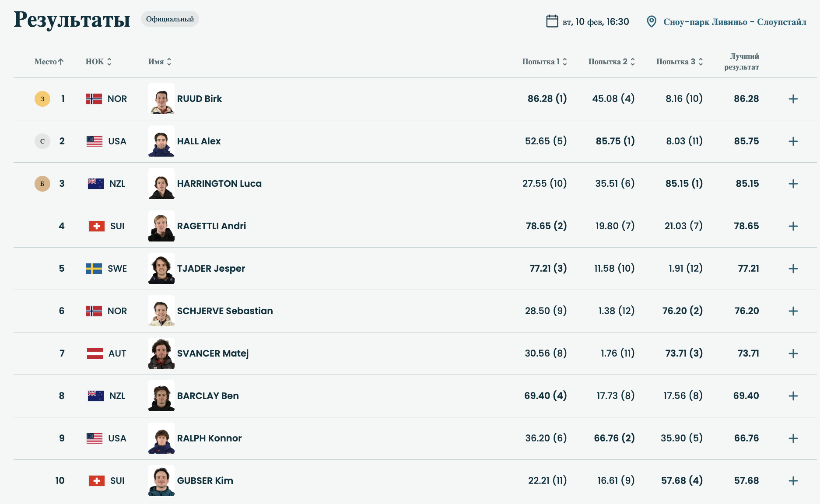Sort by Попытка 3 scores

coord(679,62)
